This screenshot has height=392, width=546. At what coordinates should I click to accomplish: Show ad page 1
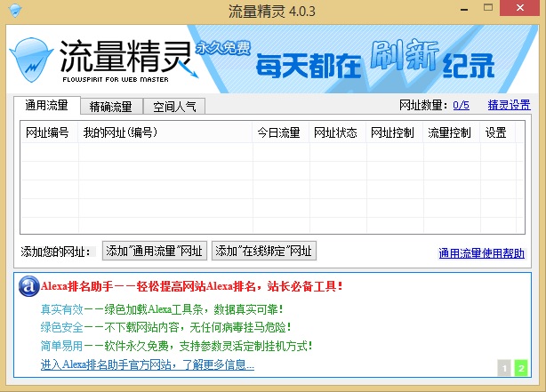(504, 368)
